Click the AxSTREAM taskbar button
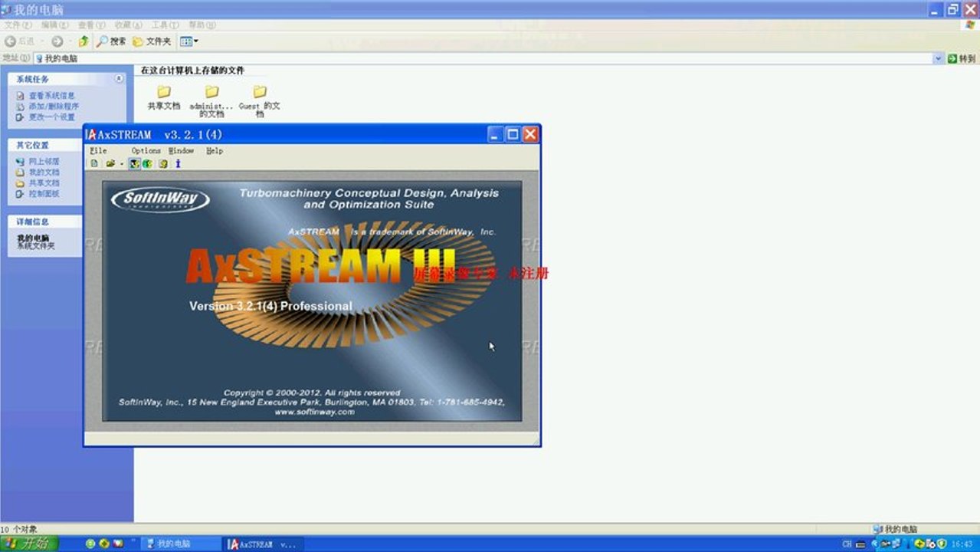This screenshot has width=980, height=552. click(263, 544)
